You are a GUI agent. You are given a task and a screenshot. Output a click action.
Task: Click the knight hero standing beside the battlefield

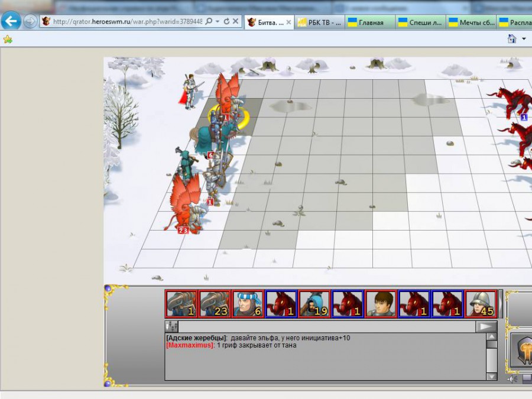(x=190, y=92)
